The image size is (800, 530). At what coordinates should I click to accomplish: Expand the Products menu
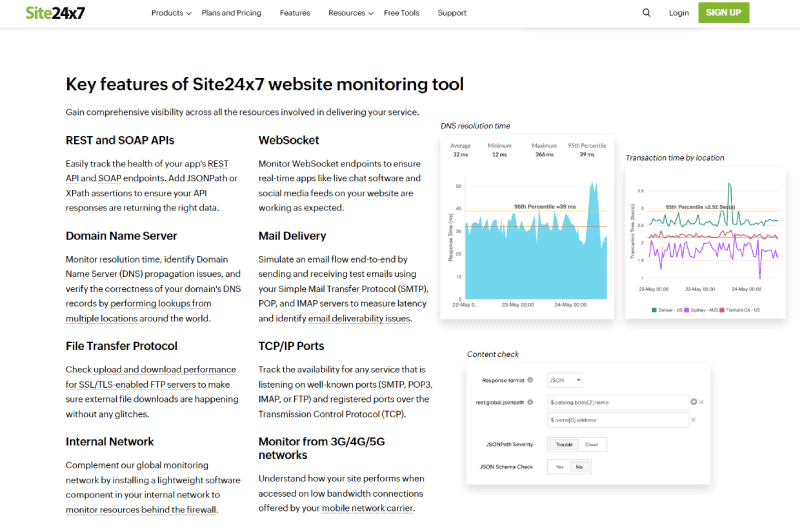171,13
